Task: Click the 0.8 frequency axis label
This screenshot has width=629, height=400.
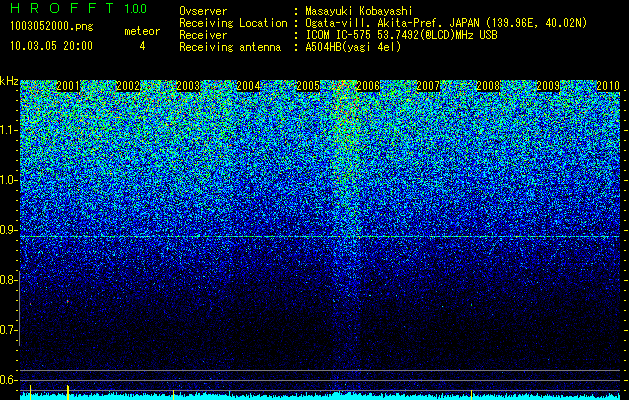Action: (8, 280)
